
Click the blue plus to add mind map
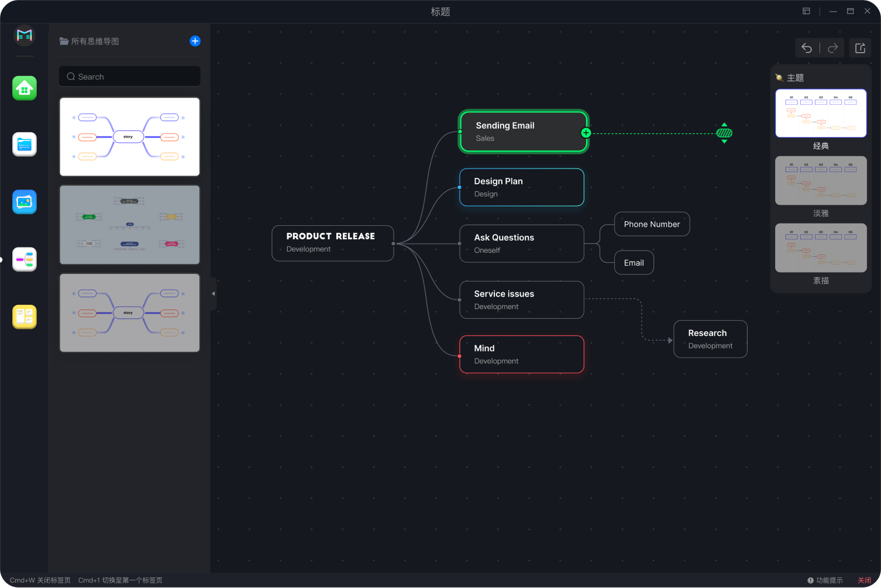coord(195,41)
